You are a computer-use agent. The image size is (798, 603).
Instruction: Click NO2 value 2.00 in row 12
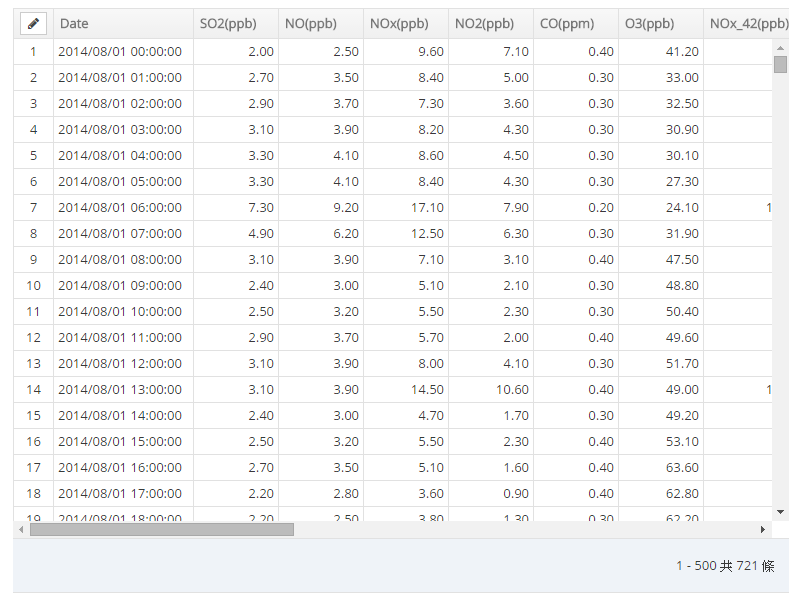(x=491, y=337)
